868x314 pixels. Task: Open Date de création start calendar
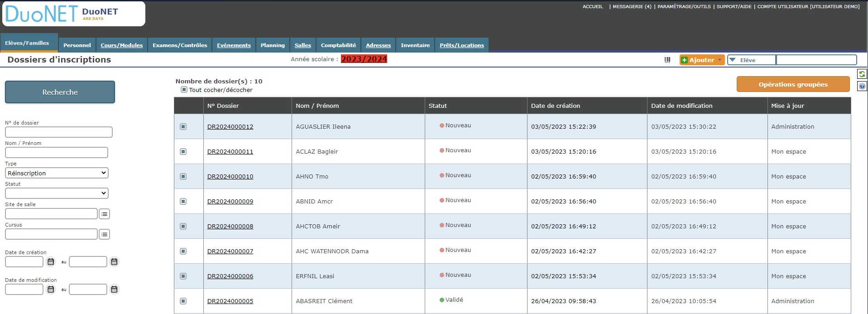pyautogui.click(x=51, y=262)
